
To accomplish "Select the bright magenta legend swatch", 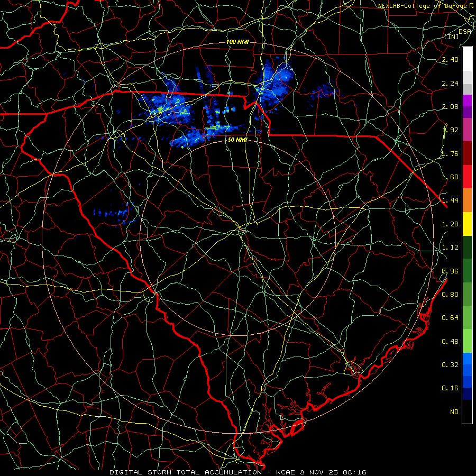I will (467, 100).
